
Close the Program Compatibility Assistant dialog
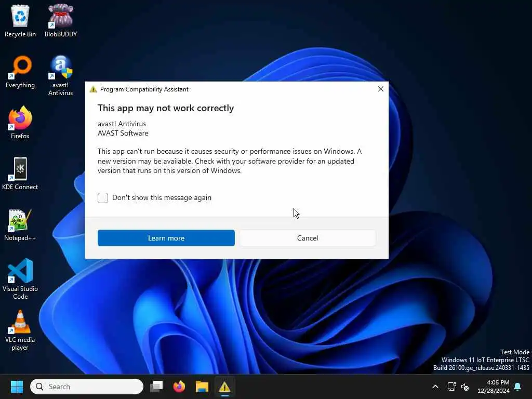pos(381,89)
